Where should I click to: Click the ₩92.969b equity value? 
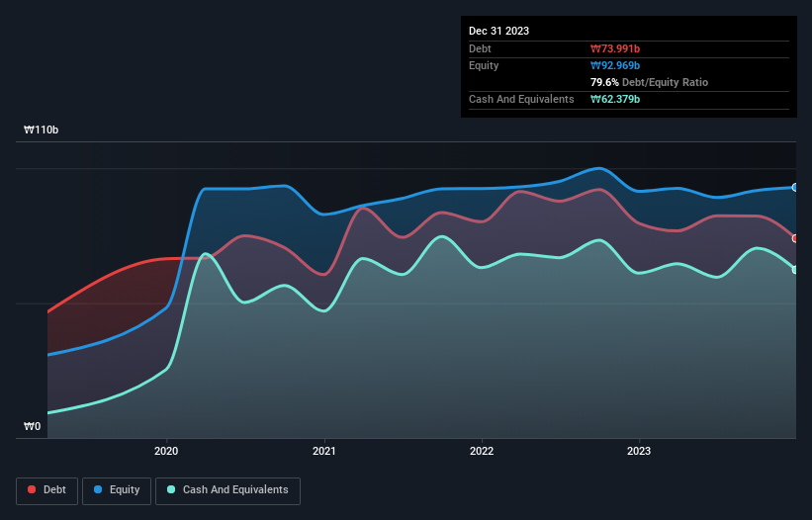point(615,65)
